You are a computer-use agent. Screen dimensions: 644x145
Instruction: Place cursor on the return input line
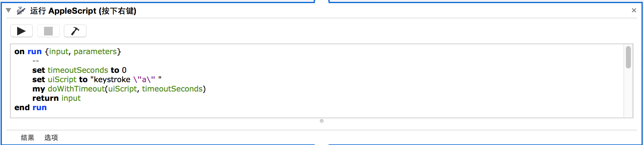point(56,98)
